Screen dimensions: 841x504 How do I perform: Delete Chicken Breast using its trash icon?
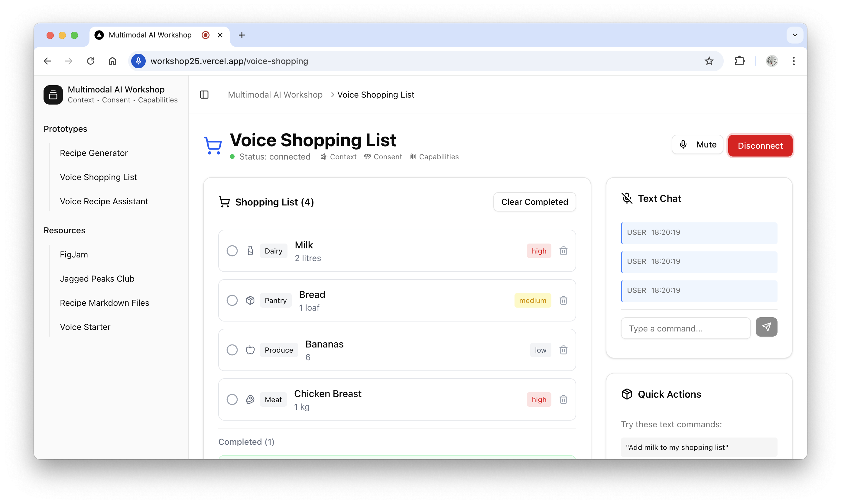pyautogui.click(x=563, y=399)
